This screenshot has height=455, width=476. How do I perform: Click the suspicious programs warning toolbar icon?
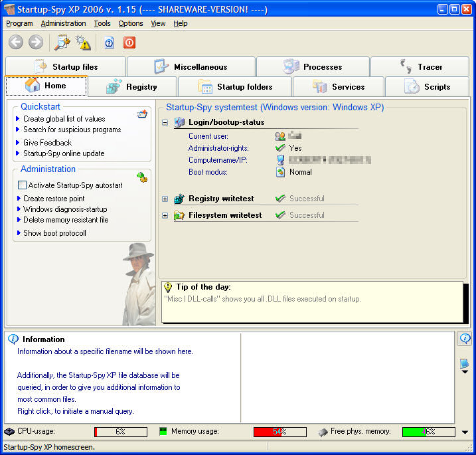pyautogui.click(x=82, y=43)
